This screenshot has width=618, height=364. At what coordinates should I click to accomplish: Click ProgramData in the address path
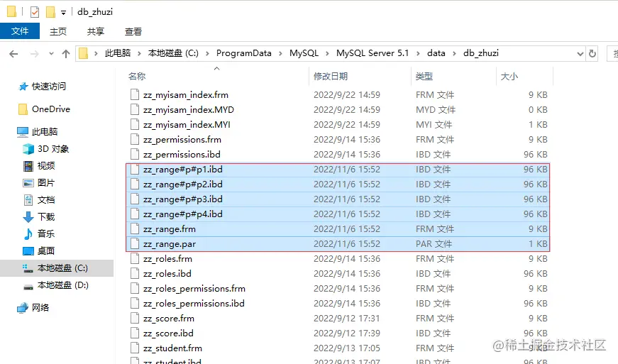click(243, 53)
